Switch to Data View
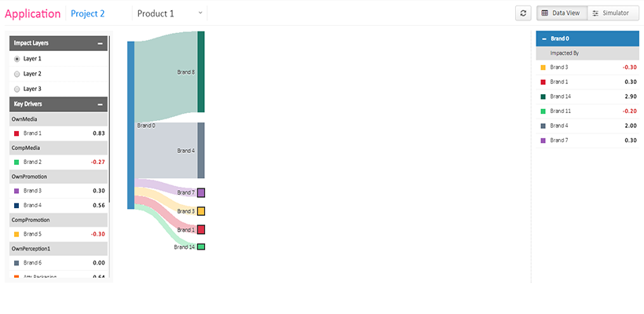 560,13
